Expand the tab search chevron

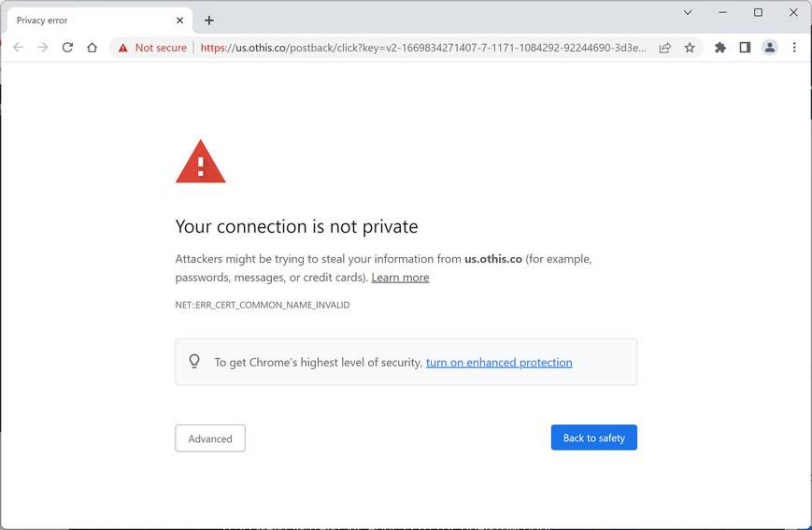pyautogui.click(x=688, y=13)
